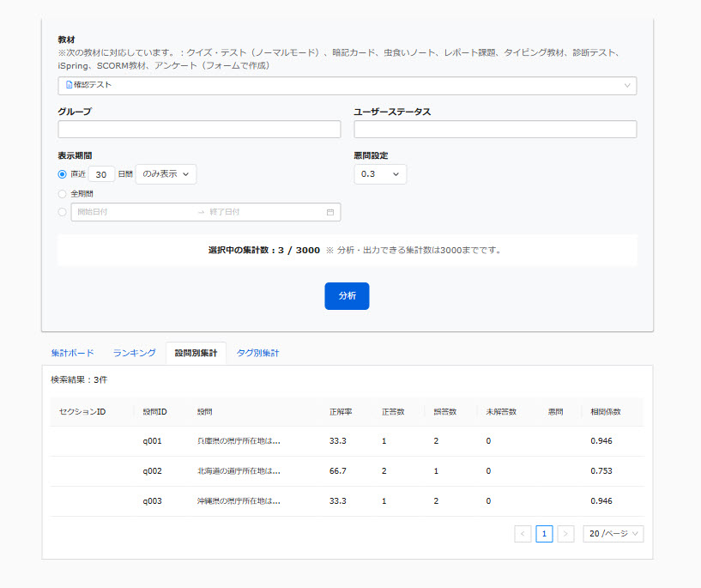Click the 相関係数 column header
The image size is (701, 588).
coord(605,412)
